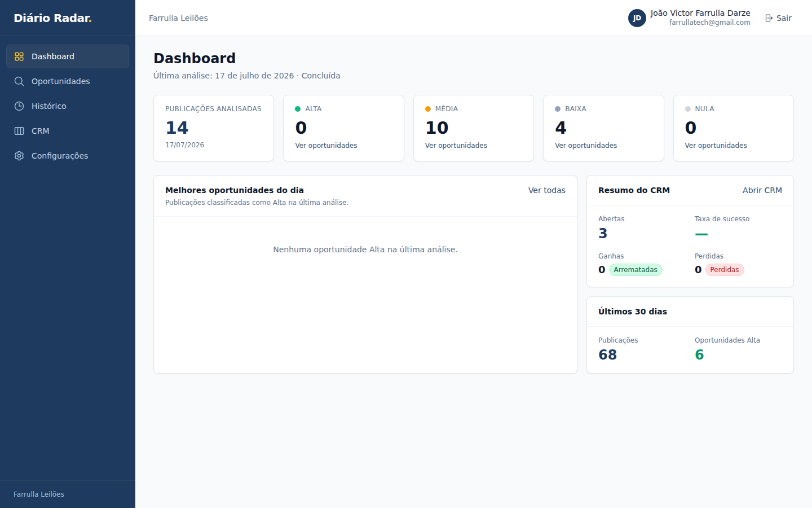Click the Nenhuma oportunidade Alta message
The width and height of the screenshot is (812, 508).
pos(365,249)
